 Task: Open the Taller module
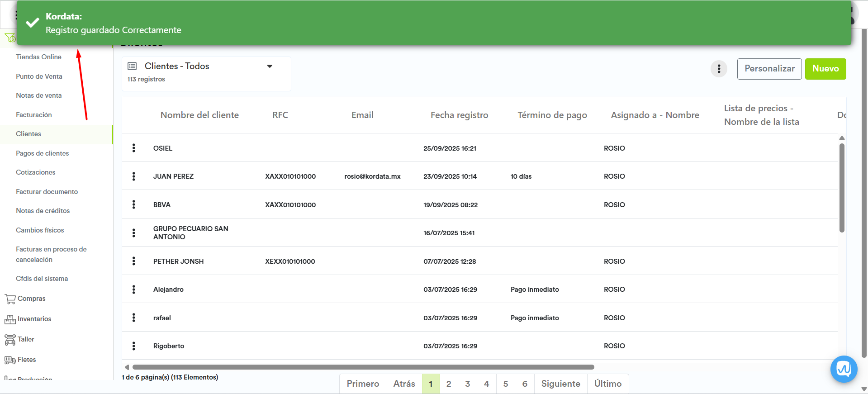pyautogui.click(x=26, y=339)
